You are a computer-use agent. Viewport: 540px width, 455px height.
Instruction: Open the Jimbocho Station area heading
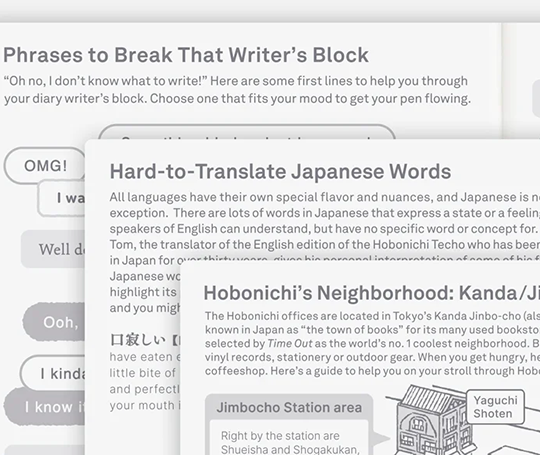[289, 407]
